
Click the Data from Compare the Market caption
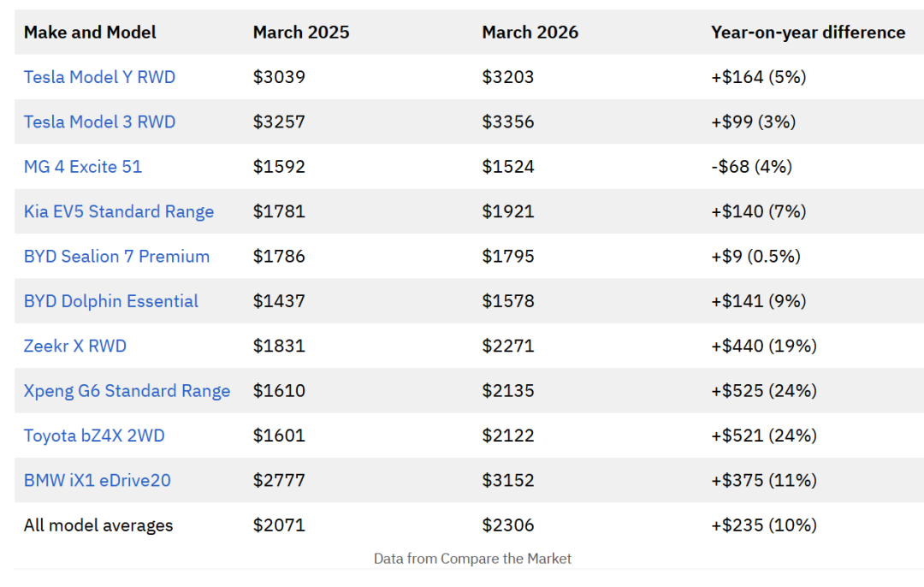472,559
